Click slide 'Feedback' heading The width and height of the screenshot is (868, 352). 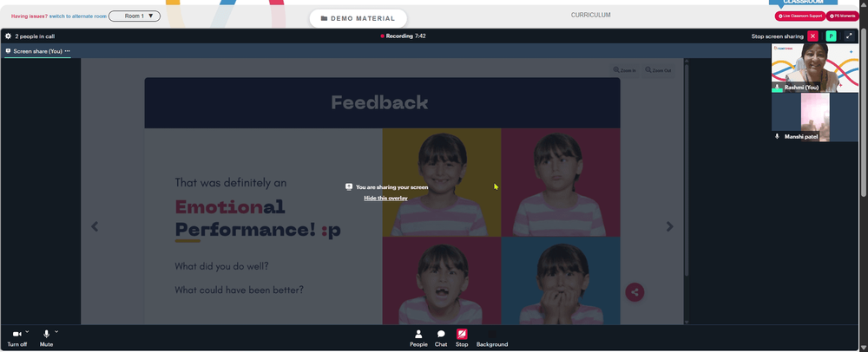(380, 102)
